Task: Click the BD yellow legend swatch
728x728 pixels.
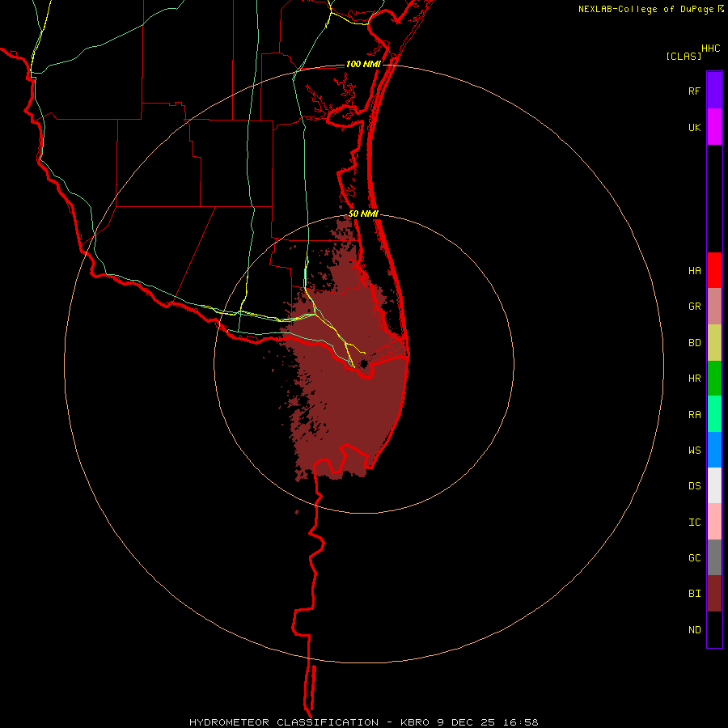Action: [714, 343]
